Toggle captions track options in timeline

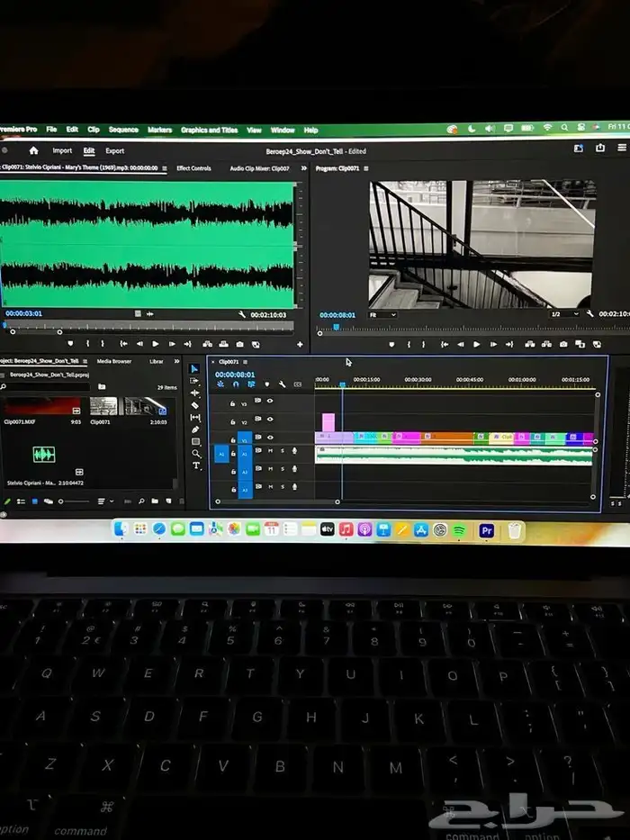tap(298, 384)
